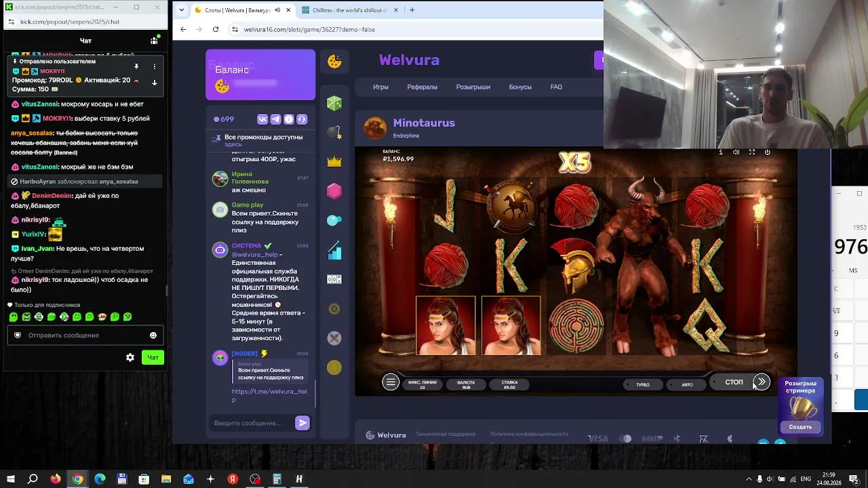Open the Рефералы menu item
This screenshot has width=868, height=488.
pos(422,87)
